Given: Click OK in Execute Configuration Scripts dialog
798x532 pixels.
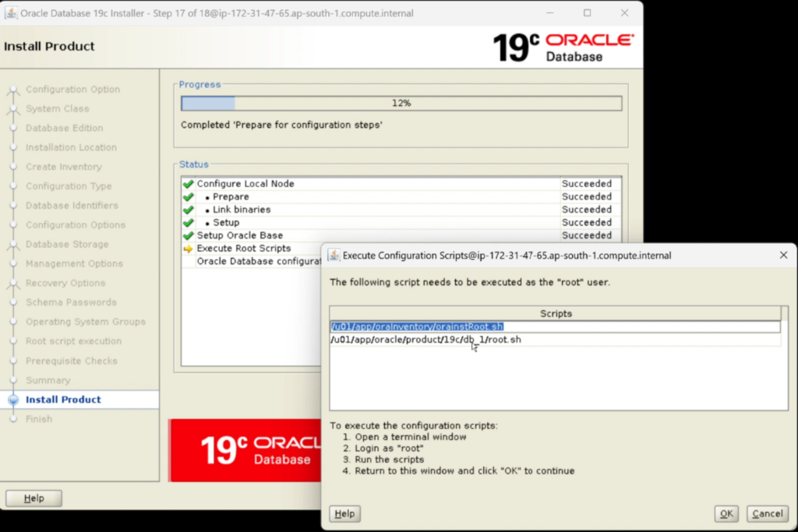Looking at the screenshot, I should (726, 513).
